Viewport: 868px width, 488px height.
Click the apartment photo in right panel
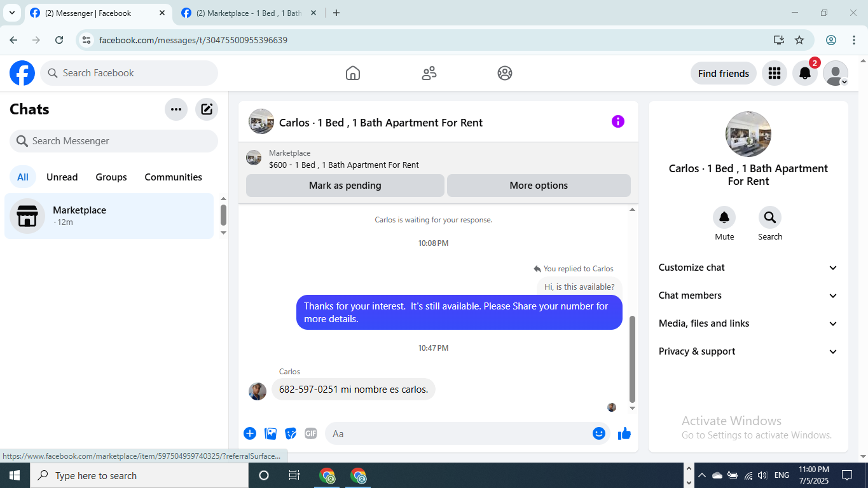click(x=748, y=134)
